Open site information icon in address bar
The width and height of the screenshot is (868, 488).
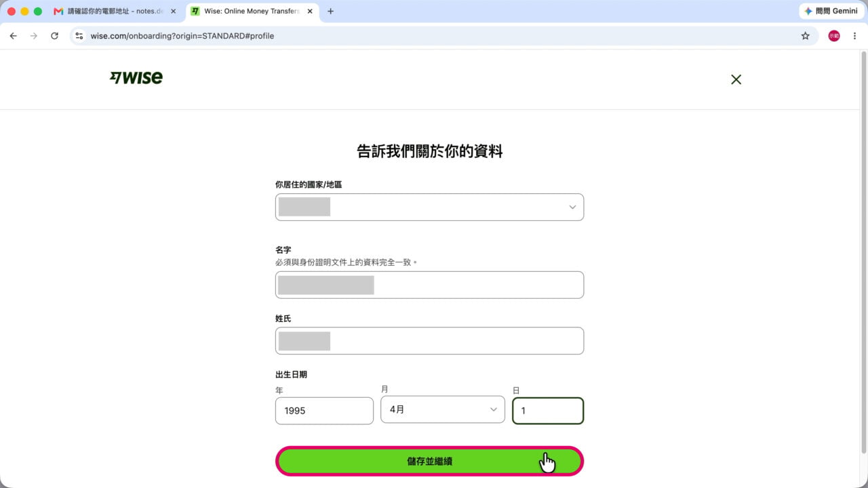coord(79,36)
